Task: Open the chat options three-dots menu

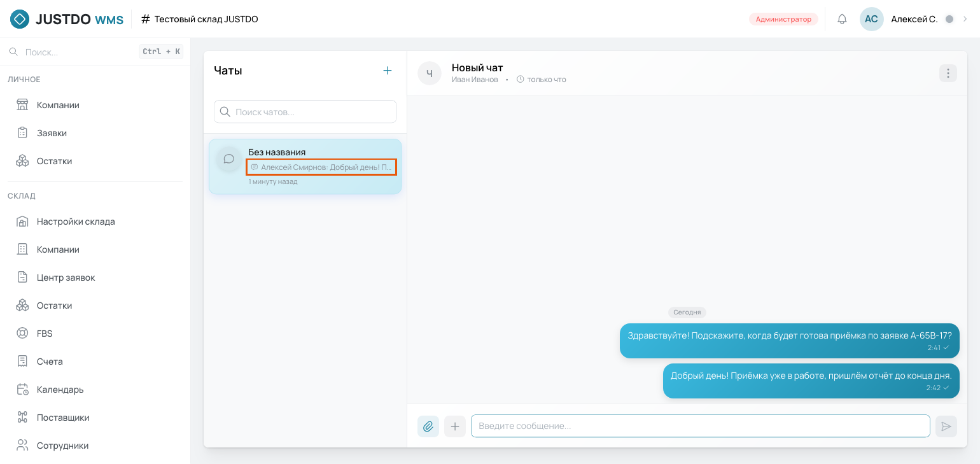Action: click(948, 73)
